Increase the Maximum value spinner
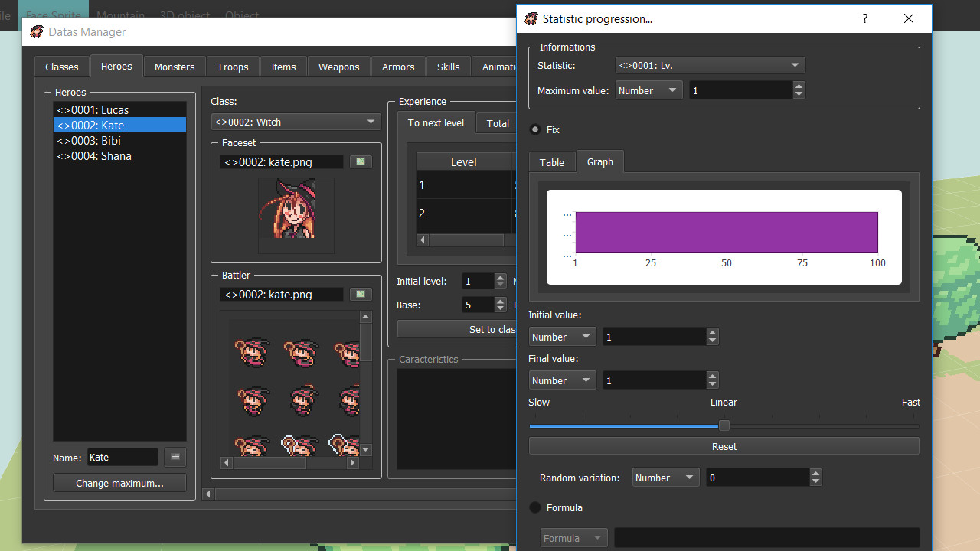The width and height of the screenshot is (980, 551). 799,86
